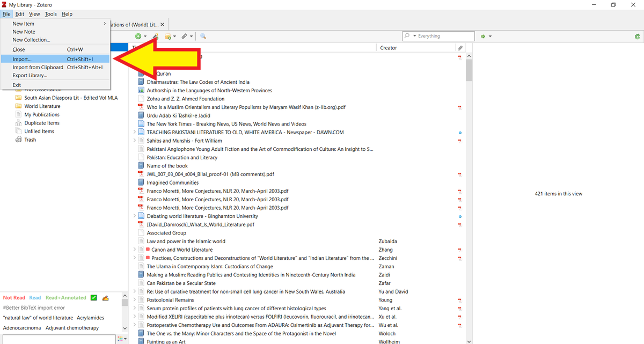Open the Tools menu in menu bar
Viewport: 644px width, 344px height.
click(x=50, y=14)
